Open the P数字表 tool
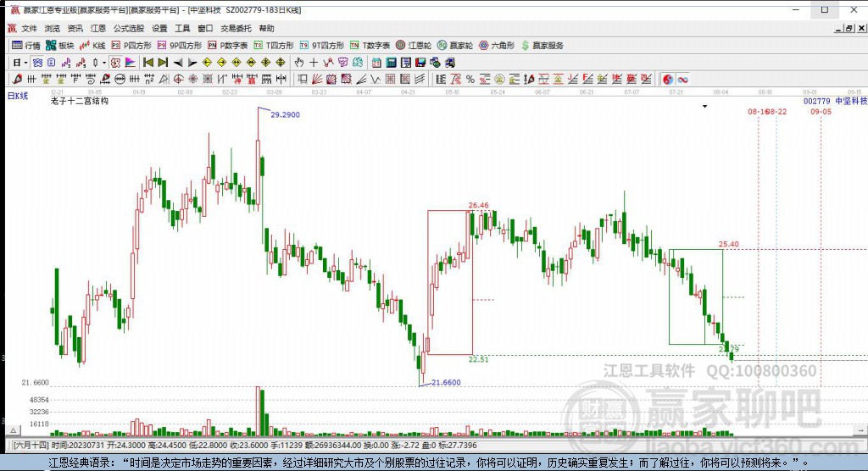Viewport: 868px width, 471px height. point(227,46)
